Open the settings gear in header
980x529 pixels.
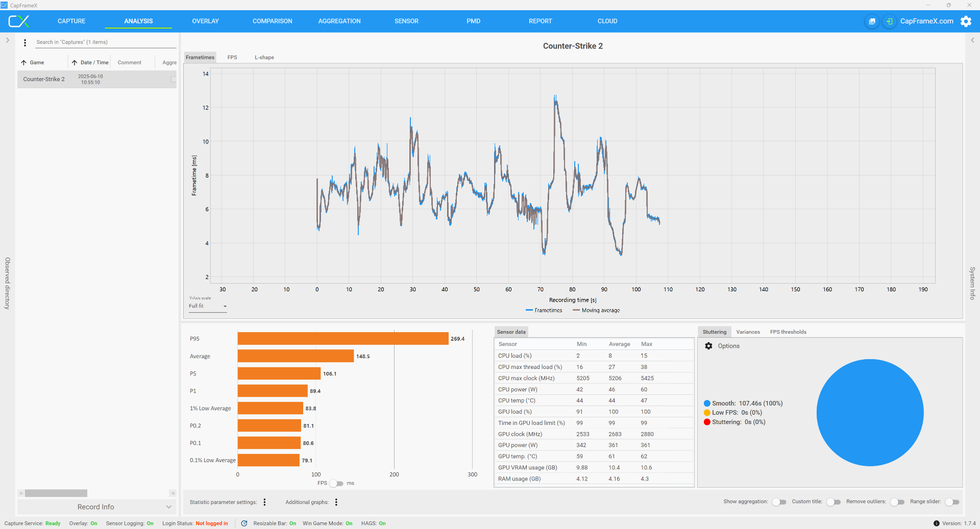pos(966,21)
